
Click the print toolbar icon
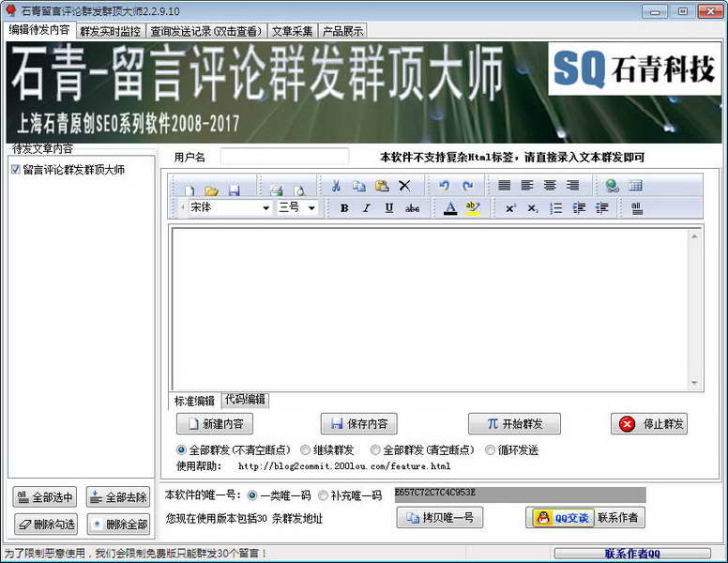276,190
